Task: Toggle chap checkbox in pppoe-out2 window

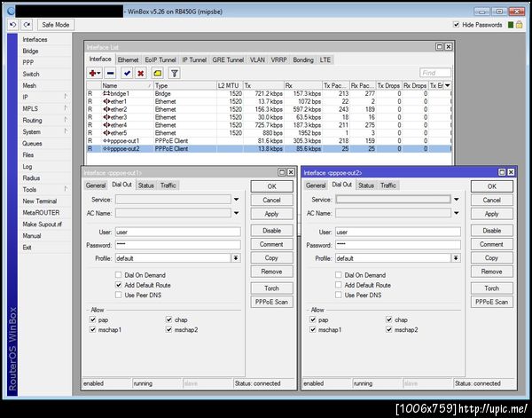Action: coord(389,319)
